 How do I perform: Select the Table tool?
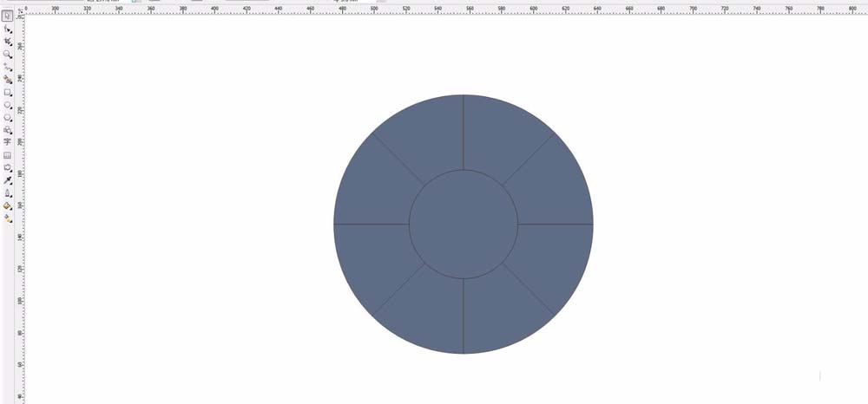(x=8, y=155)
